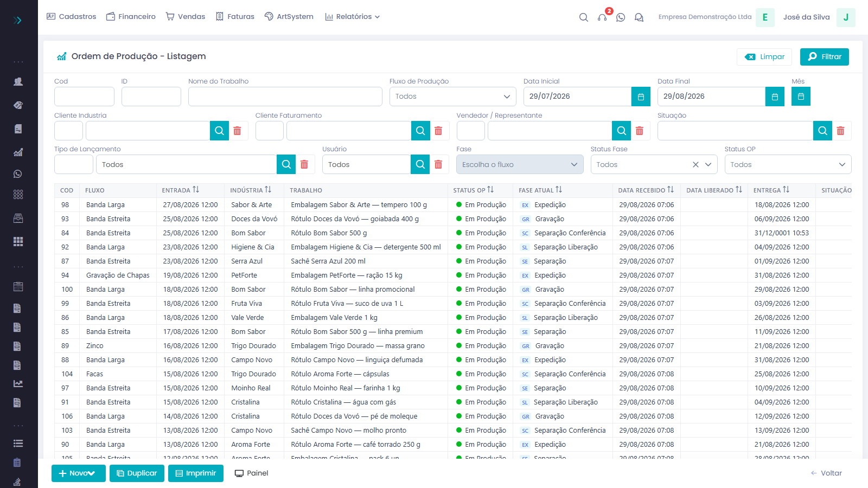
Task: Open the Fluxo de Produção dropdown
Action: coord(453,97)
